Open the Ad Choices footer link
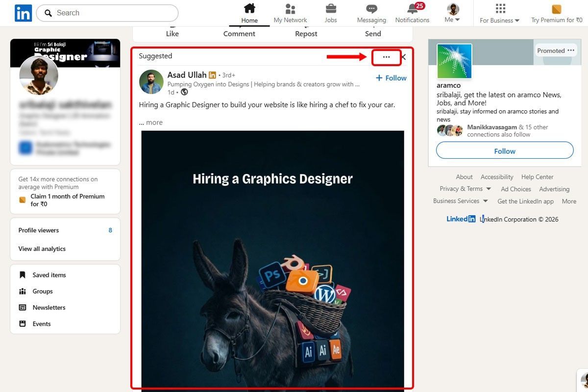 click(x=516, y=189)
